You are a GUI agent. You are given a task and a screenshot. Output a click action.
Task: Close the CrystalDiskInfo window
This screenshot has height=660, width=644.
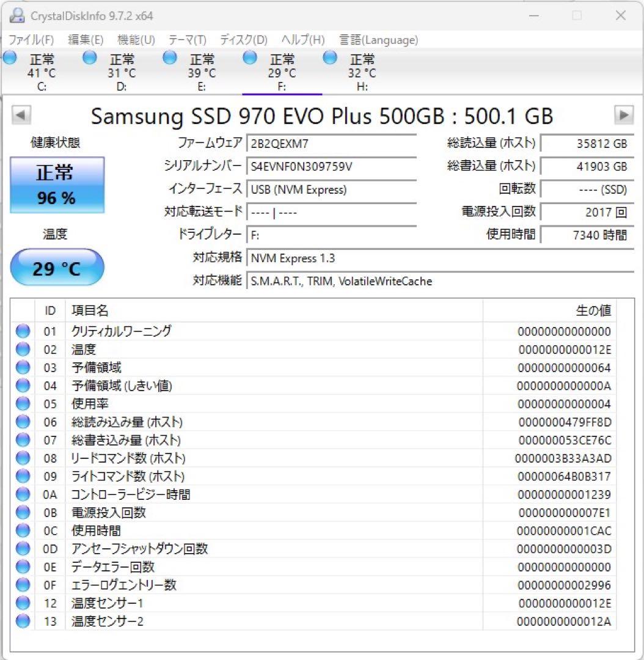[621, 15]
